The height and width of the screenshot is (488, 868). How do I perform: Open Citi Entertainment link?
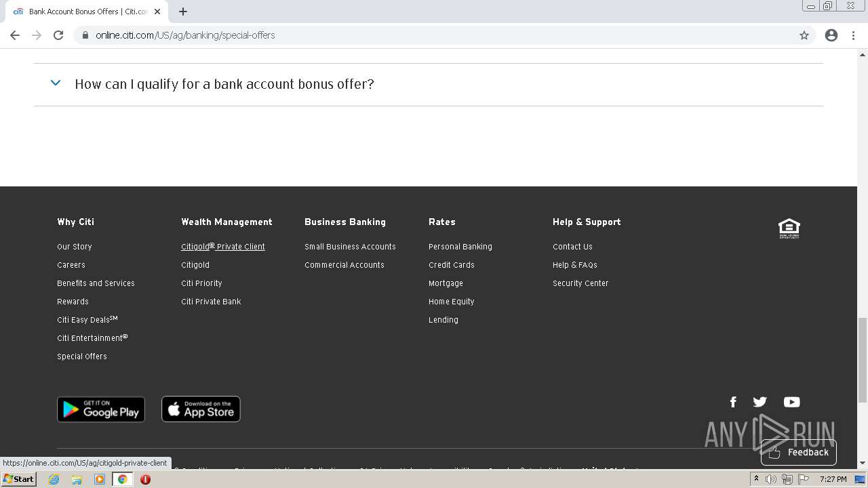(92, 338)
